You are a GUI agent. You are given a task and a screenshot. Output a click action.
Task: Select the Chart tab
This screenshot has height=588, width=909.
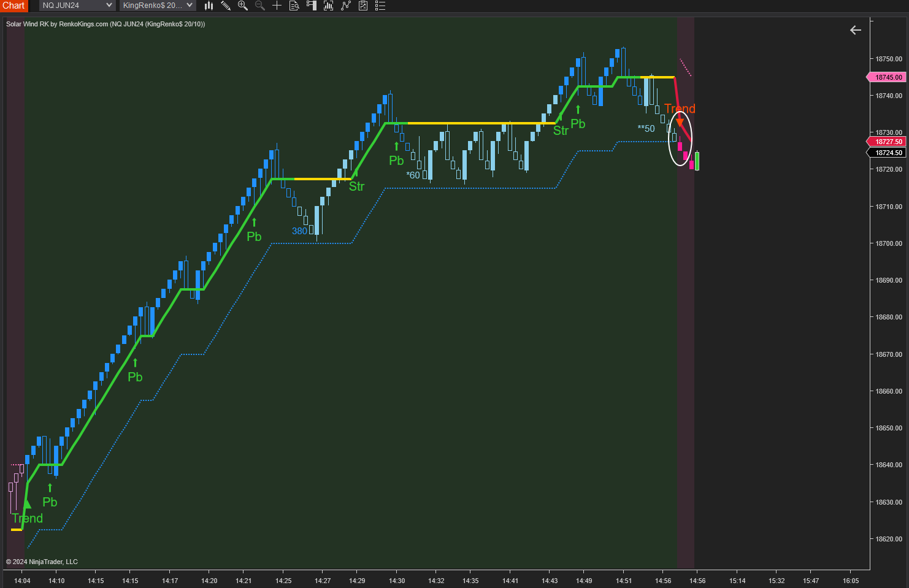pyautogui.click(x=13, y=6)
